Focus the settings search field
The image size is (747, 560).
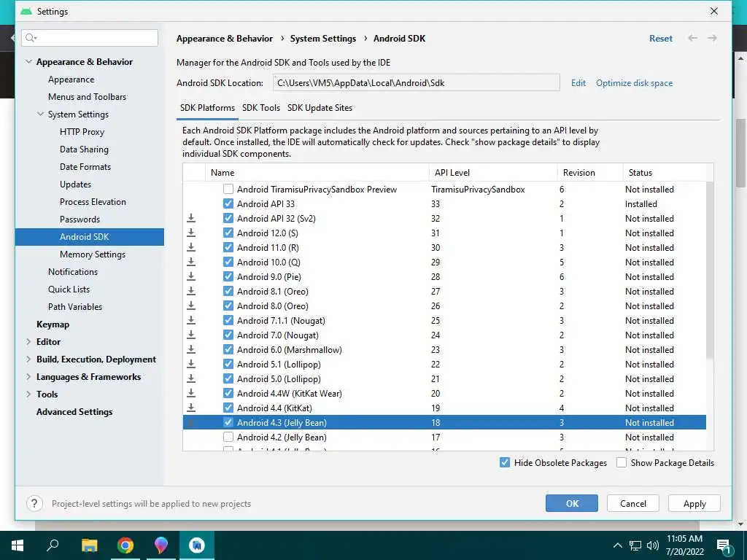tap(90, 38)
